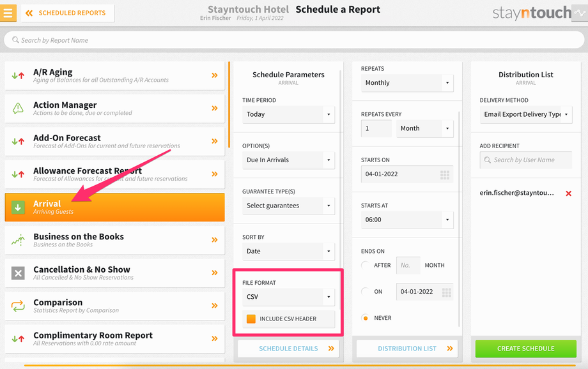Open Add-On Forecast report chevron

(215, 141)
